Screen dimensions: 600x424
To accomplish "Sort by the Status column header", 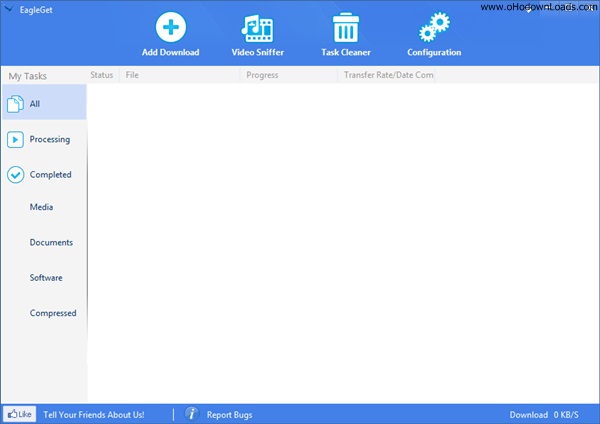I will click(102, 75).
